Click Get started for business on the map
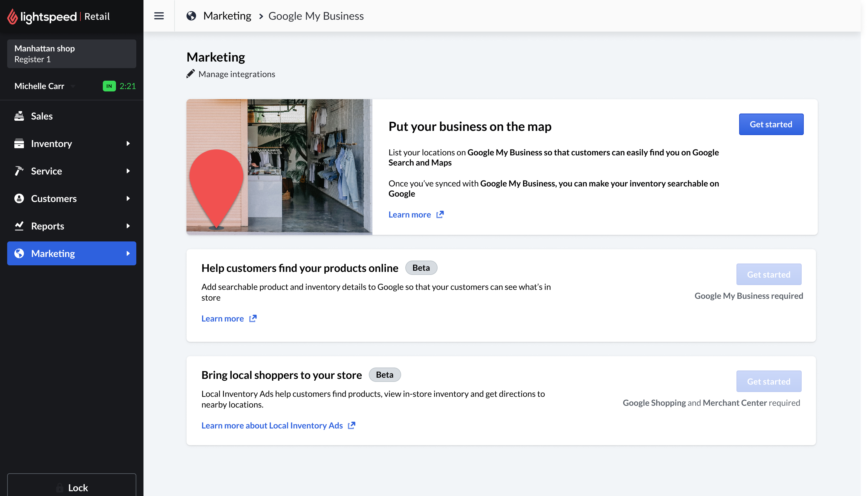The height and width of the screenshot is (496, 868). pyautogui.click(x=771, y=124)
